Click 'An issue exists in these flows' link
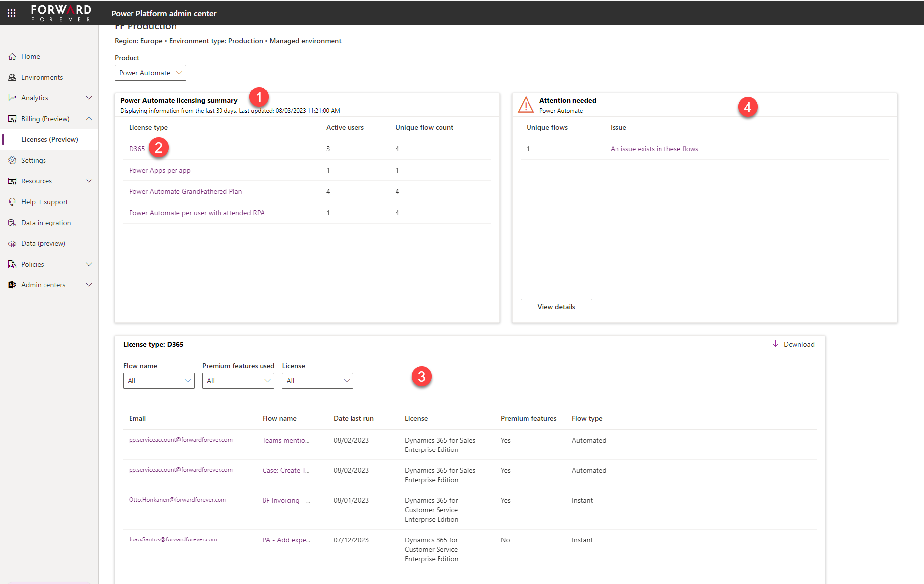The width and height of the screenshot is (924, 584). [654, 149]
